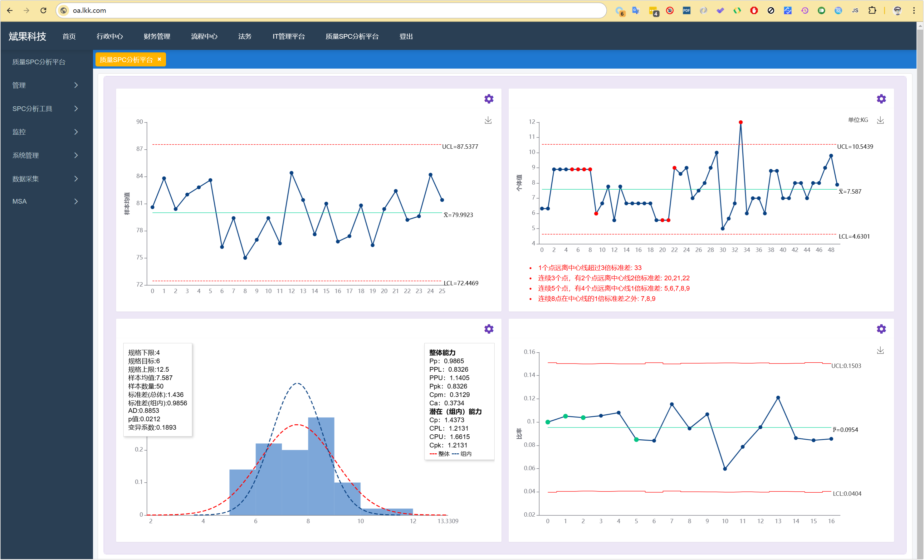This screenshot has height=560, width=924.
Task: Open settings gear on proportion P chart
Action: (881, 329)
